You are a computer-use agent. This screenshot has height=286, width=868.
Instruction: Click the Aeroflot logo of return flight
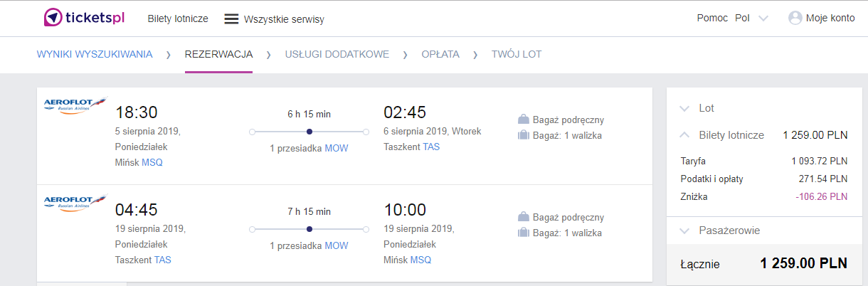click(x=75, y=203)
